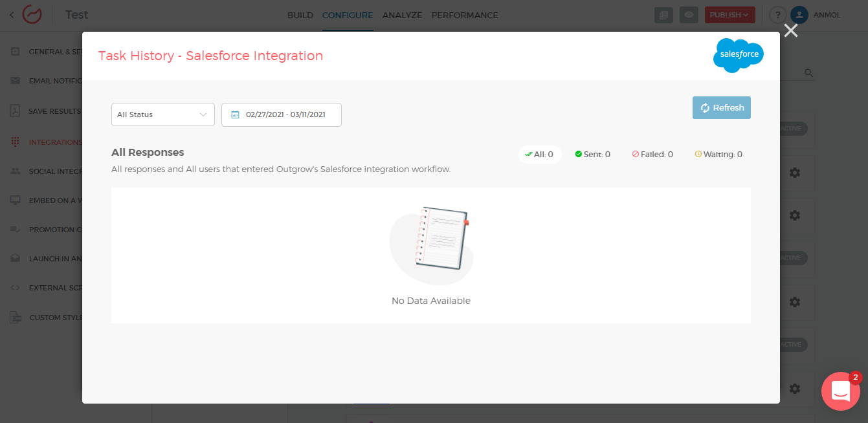Viewport: 868px width, 423px height.
Task: Click the Refresh button
Action: (x=722, y=108)
